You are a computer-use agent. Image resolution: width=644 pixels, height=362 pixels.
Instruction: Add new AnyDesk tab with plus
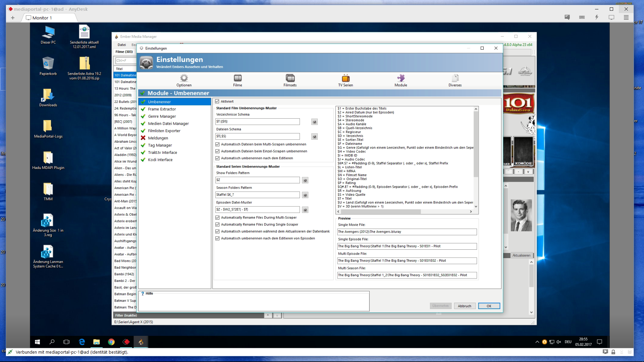tap(13, 18)
